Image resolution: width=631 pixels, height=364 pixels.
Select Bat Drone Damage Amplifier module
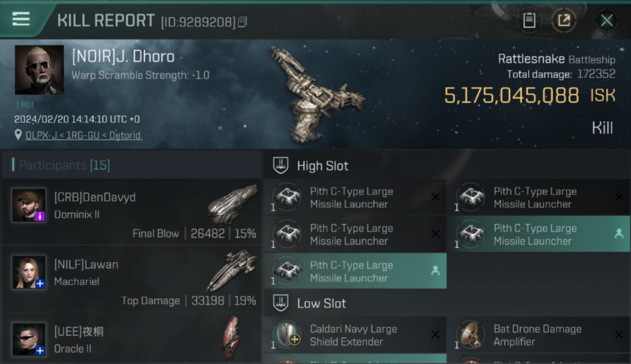[x=539, y=335]
